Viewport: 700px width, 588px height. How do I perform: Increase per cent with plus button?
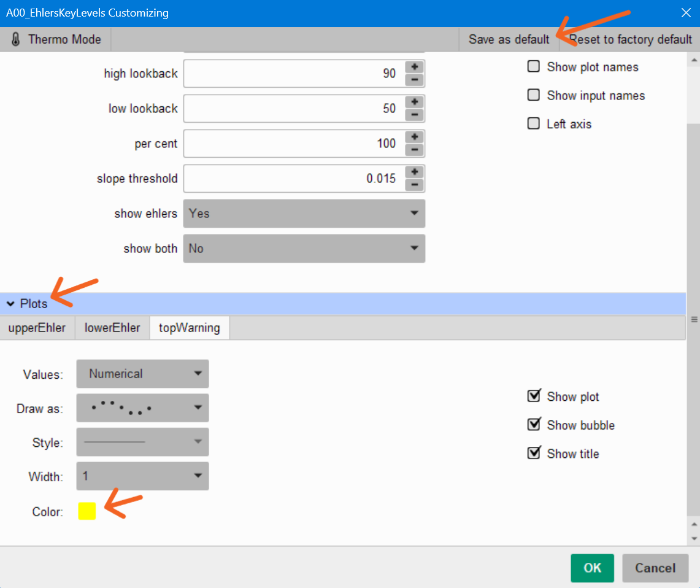(414, 137)
